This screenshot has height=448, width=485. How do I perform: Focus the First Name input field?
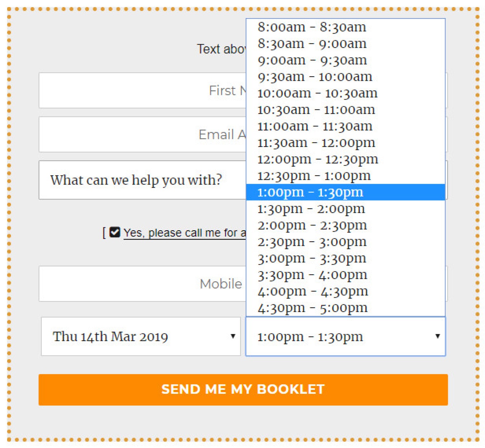[x=143, y=90]
